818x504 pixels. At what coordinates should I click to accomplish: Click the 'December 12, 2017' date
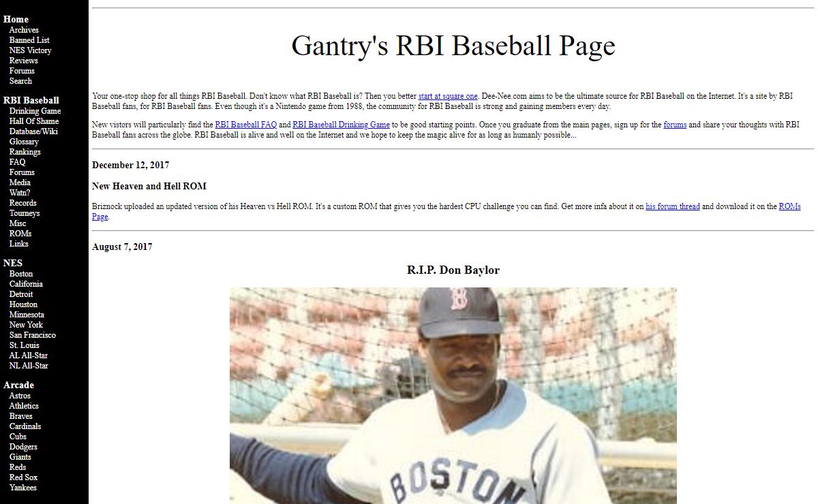[131, 165]
